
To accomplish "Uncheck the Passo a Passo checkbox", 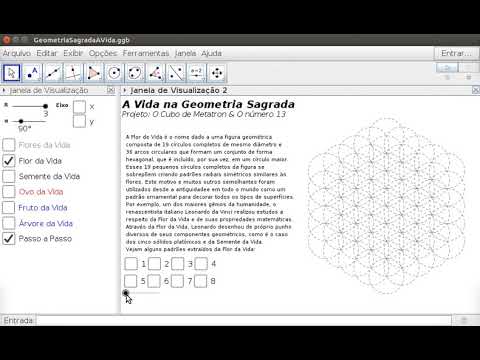I will click(9, 239).
